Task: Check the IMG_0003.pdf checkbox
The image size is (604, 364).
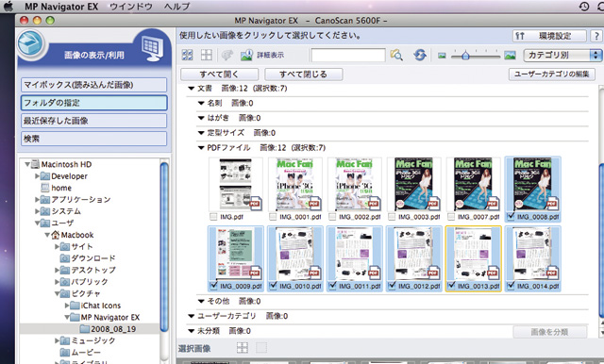Action: (x=392, y=217)
